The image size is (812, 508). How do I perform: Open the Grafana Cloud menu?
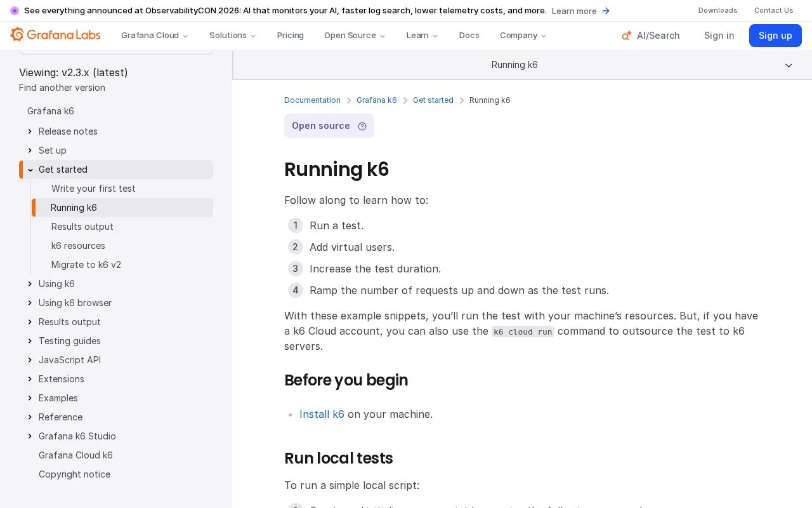coord(155,36)
